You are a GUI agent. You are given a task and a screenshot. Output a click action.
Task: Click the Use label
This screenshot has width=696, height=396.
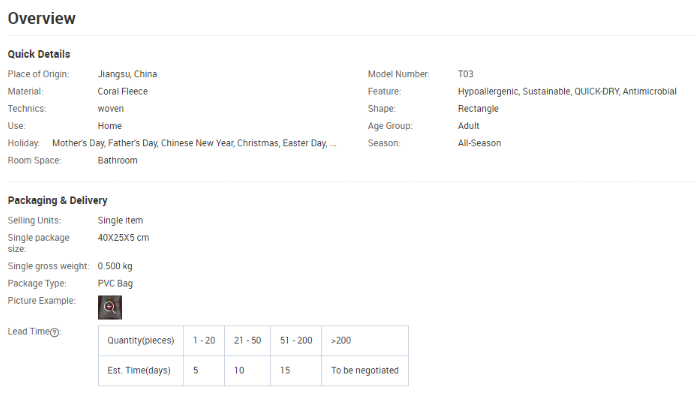[16, 126]
